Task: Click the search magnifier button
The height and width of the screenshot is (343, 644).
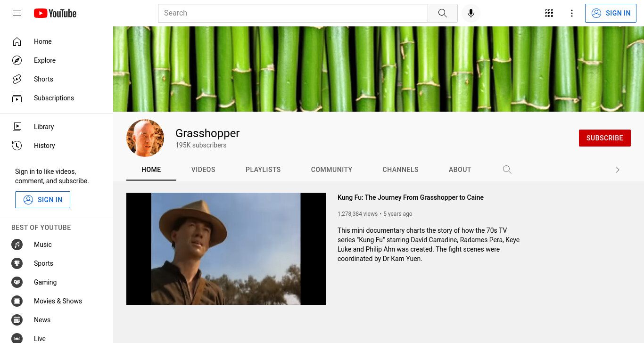Action: point(443,13)
